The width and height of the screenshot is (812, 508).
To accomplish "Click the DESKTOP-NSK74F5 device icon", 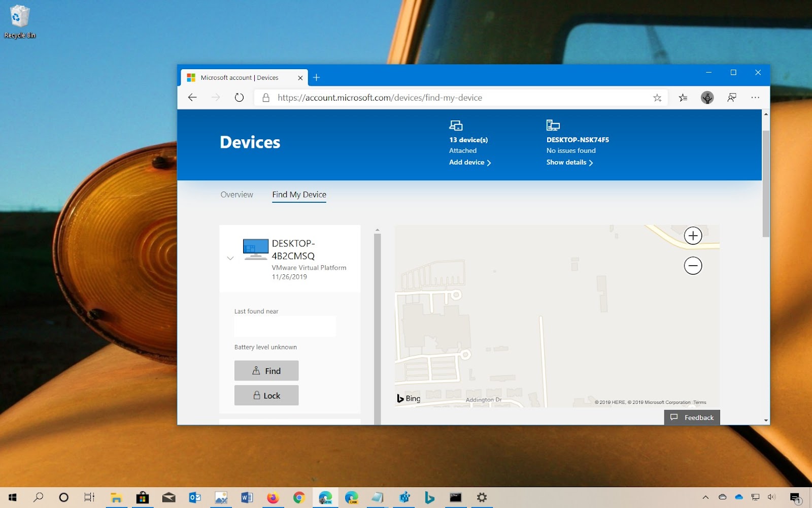I will coord(553,125).
